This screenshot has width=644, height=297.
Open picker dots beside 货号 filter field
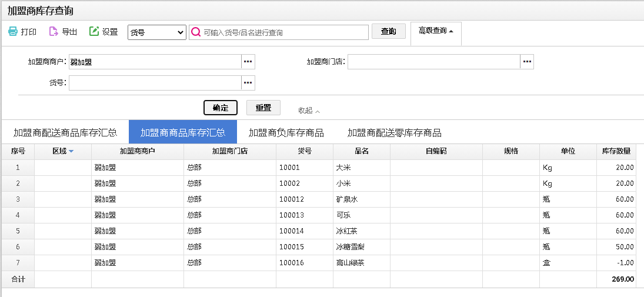248,82
